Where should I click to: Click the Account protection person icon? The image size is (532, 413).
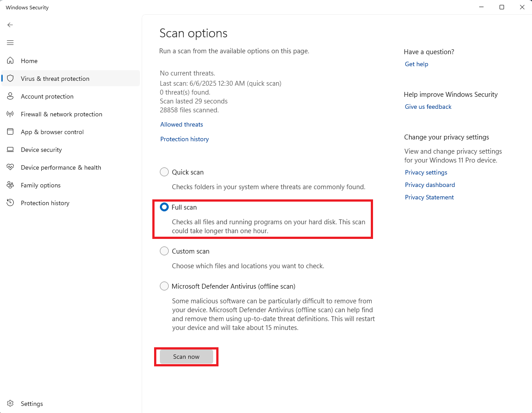click(x=10, y=96)
